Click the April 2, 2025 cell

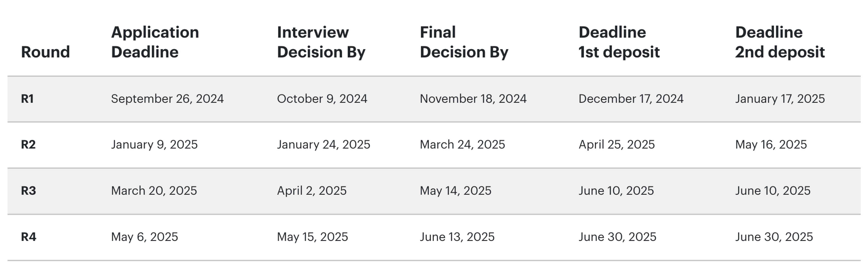pyautogui.click(x=311, y=191)
